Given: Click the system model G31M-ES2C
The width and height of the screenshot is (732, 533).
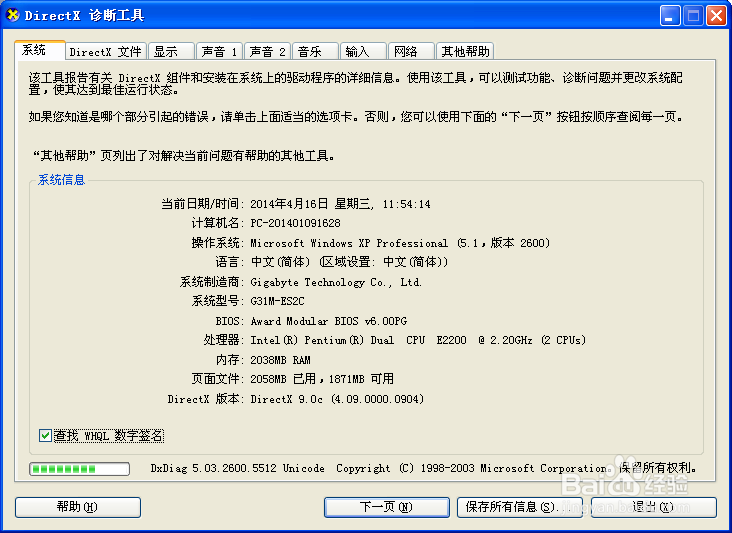Looking at the screenshot, I should (x=277, y=302).
